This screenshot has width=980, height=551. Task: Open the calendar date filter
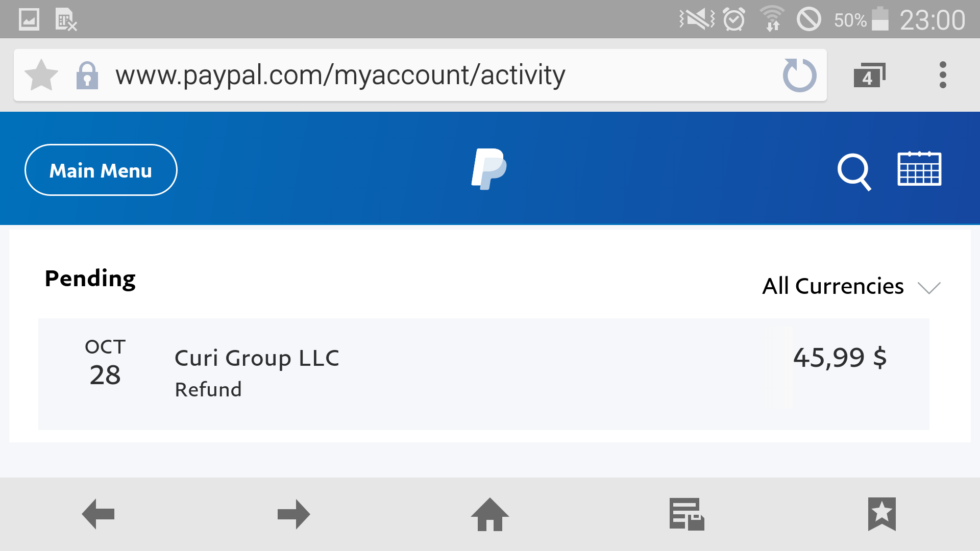tap(919, 169)
